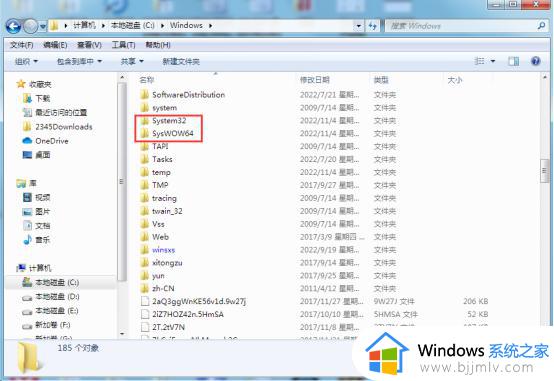554x381 pixels.
Task: Select the System32 folder
Action: click(x=163, y=121)
